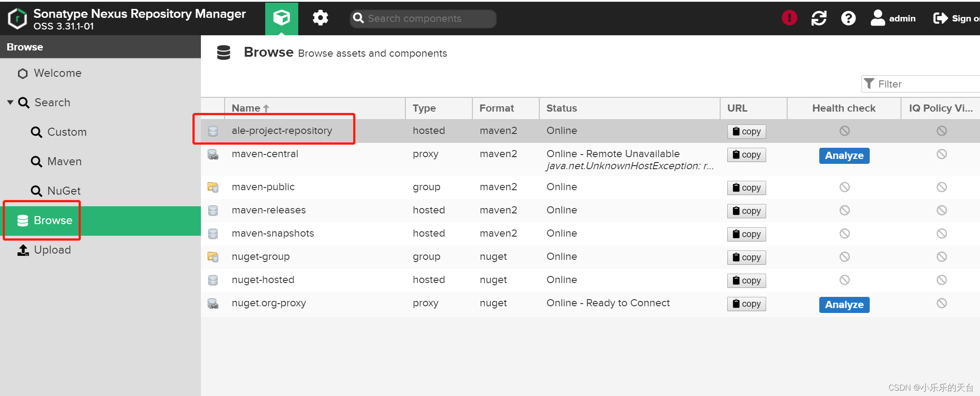Click hosted repo icon for maven-snapshots
The height and width of the screenshot is (396, 980).
(213, 233)
